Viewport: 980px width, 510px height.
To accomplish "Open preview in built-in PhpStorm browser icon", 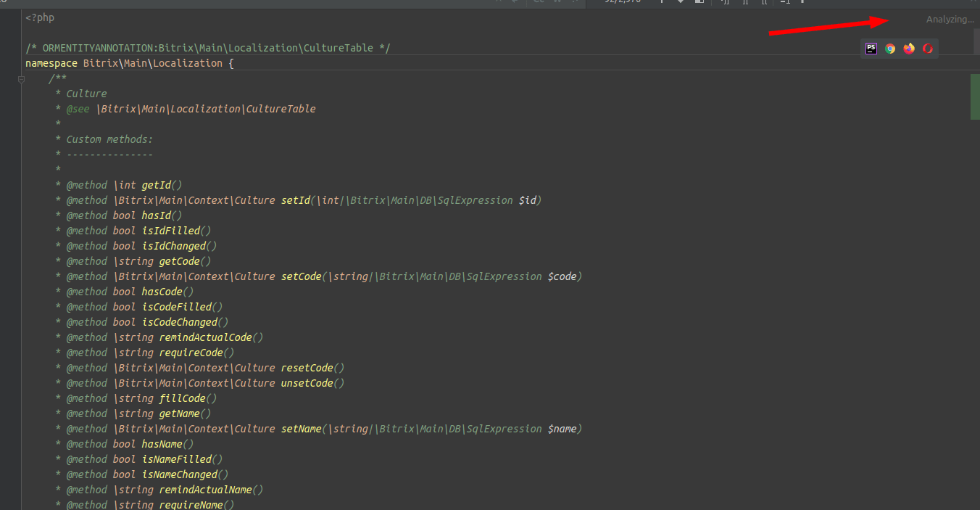I will pyautogui.click(x=871, y=49).
